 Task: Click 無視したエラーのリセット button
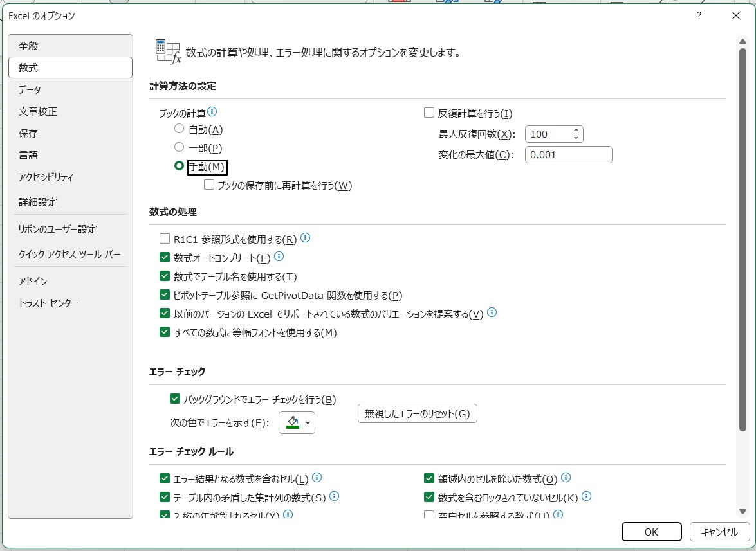pyautogui.click(x=417, y=413)
